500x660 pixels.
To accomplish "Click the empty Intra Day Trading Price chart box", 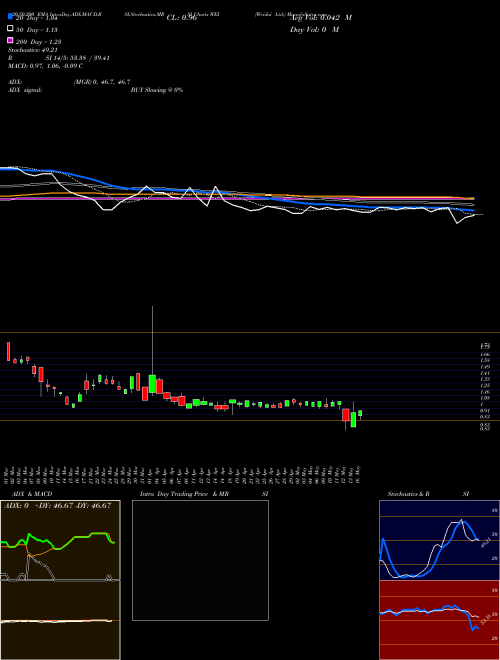I will pyautogui.click(x=200, y=560).
